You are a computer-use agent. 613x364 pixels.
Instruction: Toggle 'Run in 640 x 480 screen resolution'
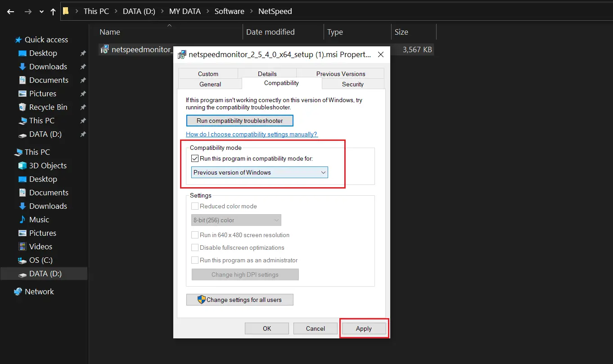pos(195,235)
